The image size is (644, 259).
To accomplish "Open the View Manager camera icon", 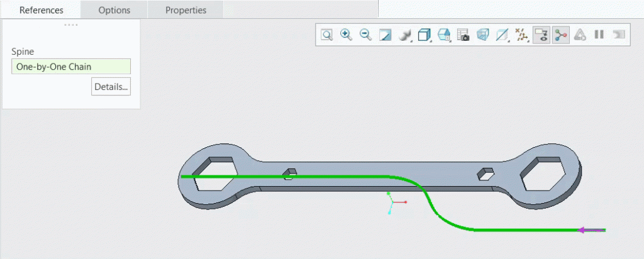I will [464, 35].
